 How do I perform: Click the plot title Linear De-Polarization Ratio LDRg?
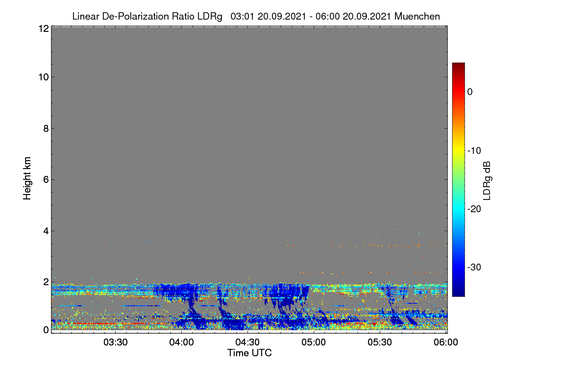tap(147, 17)
